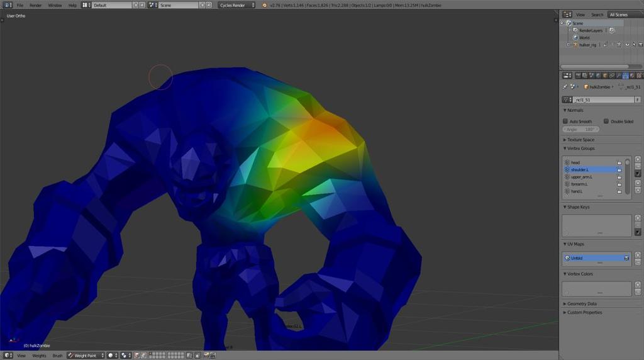Toggle fake user F button for mesh
Image resolution: width=644 pixels, height=360 pixels.
click(x=638, y=100)
